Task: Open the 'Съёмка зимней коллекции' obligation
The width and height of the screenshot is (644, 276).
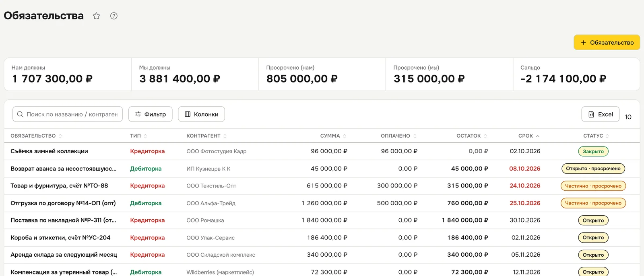Action: pyautogui.click(x=49, y=151)
